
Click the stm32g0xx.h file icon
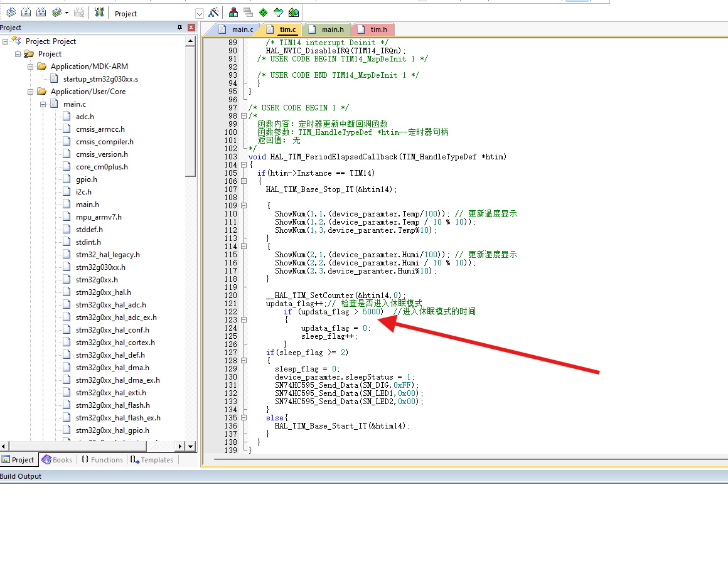[x=67, y=279]
